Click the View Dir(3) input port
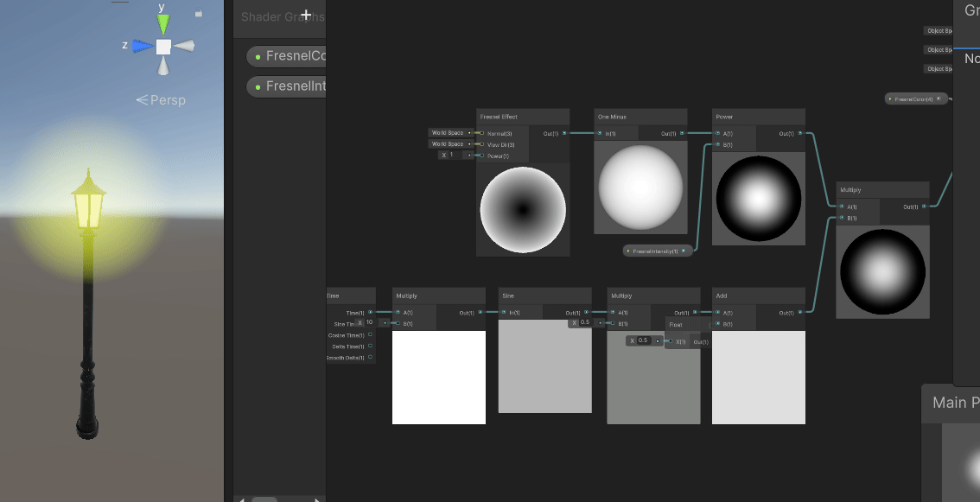This screenshot has width=980, height=502. pos(482,144)
